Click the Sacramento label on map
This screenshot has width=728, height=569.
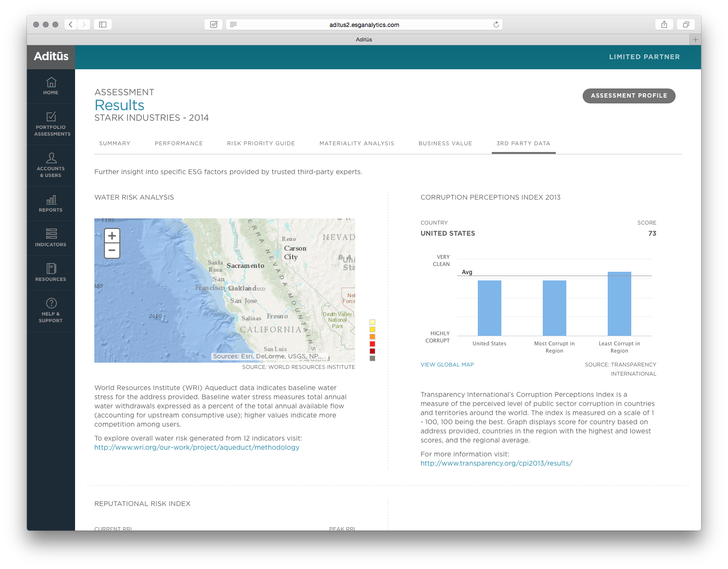[245, 266]
